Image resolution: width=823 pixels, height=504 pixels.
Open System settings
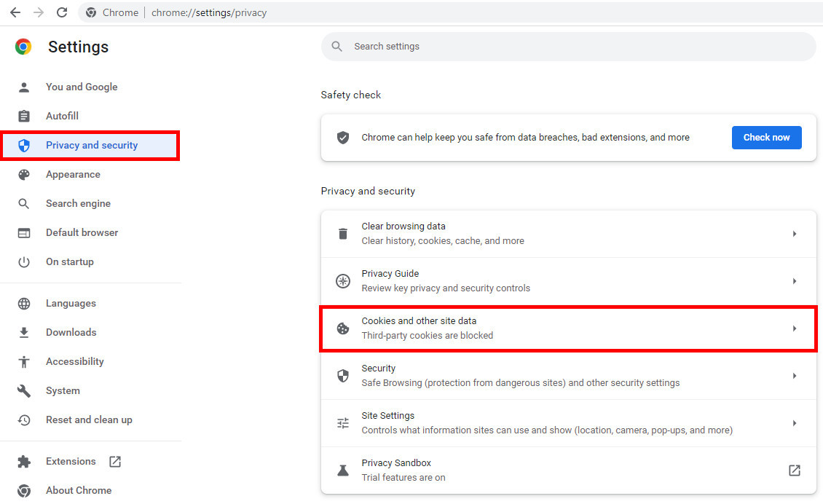[63, 390]
